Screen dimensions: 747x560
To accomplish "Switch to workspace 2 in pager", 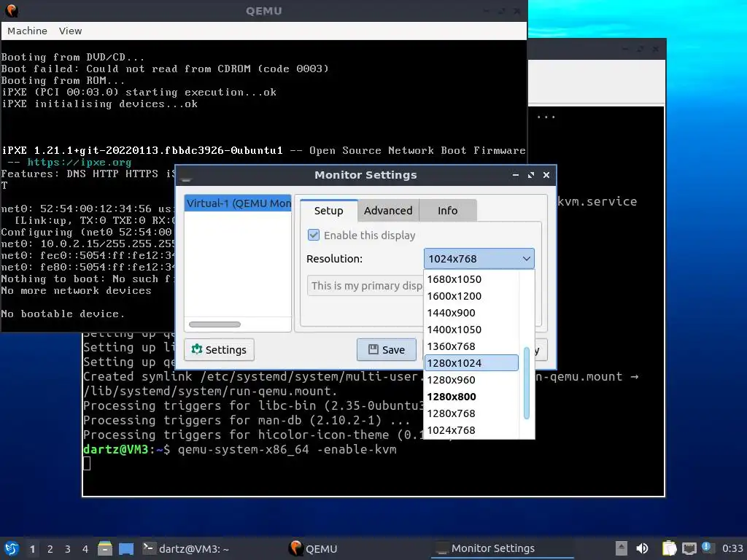I will 50,549.
